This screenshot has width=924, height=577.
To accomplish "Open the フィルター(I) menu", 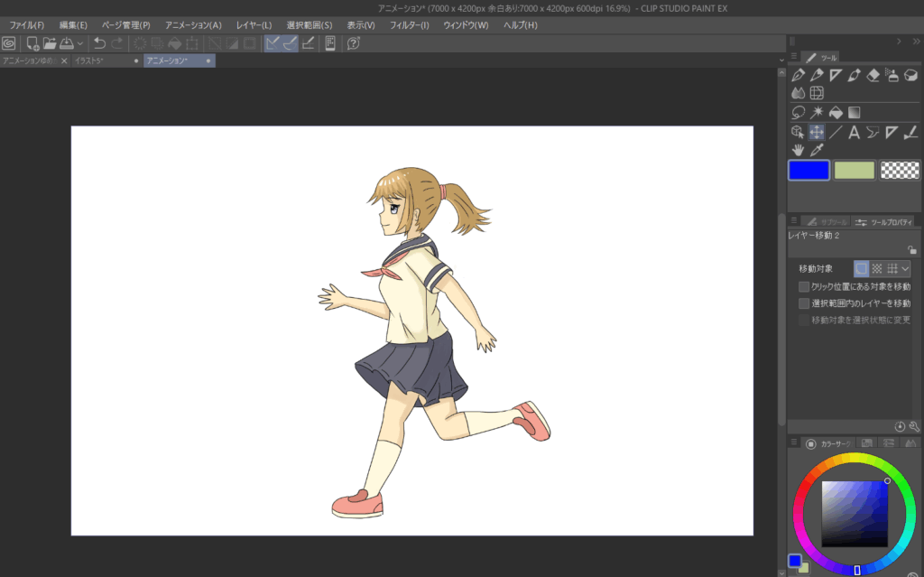I will (409, 25).
